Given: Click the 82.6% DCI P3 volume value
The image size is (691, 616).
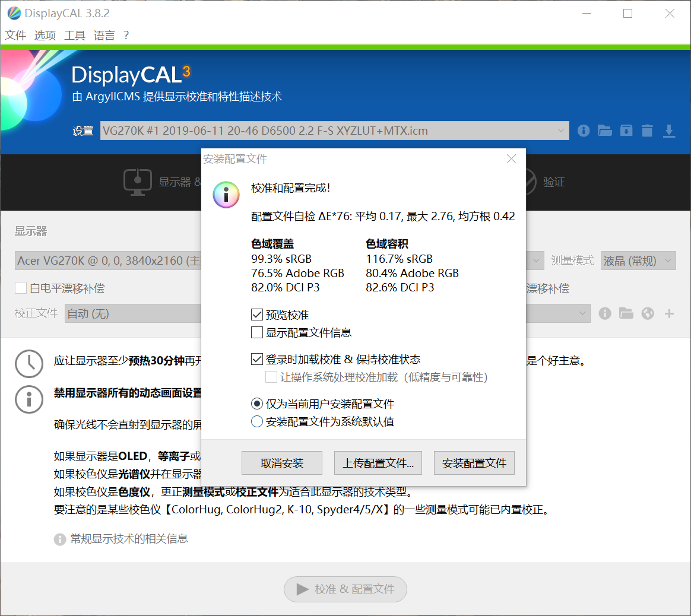Looking at the screenshot, I should pyautogui.click(x=400, y=287).
